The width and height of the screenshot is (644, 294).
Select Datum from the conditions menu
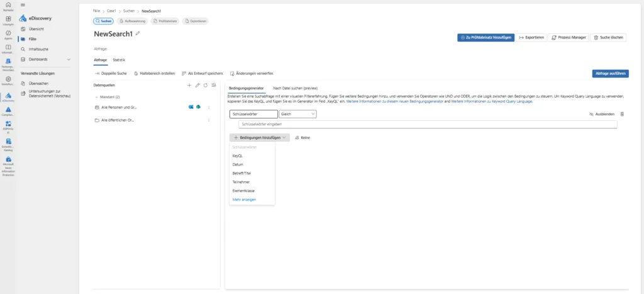[x=238, y=164]
